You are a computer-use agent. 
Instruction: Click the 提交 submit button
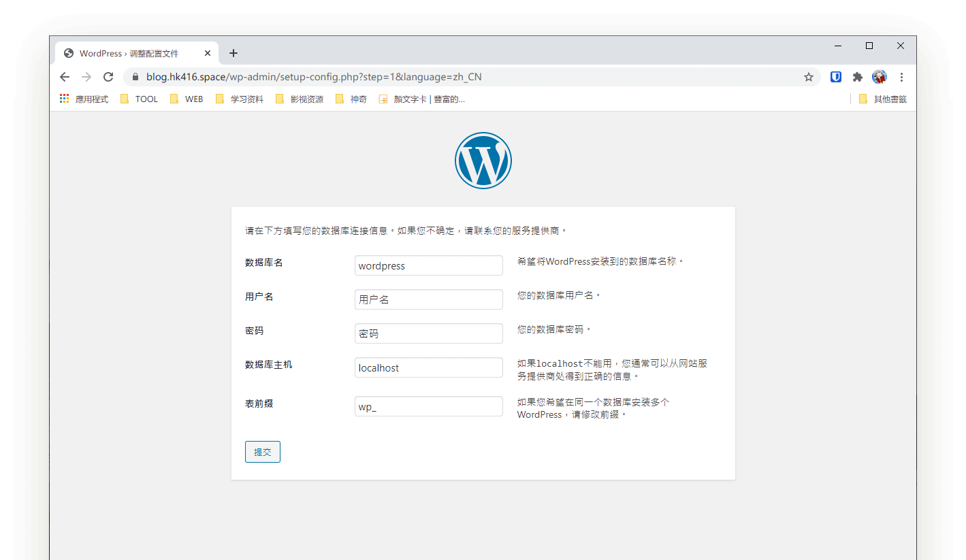click(263, 452)
